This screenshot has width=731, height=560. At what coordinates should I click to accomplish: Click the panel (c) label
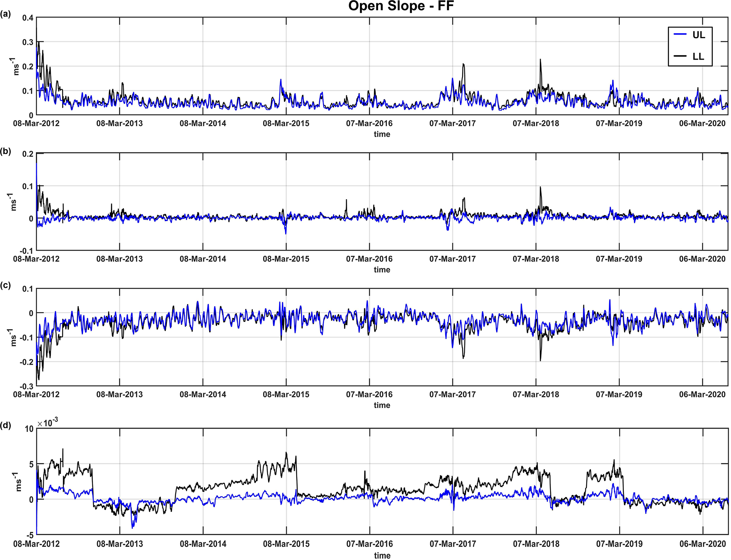6,286
